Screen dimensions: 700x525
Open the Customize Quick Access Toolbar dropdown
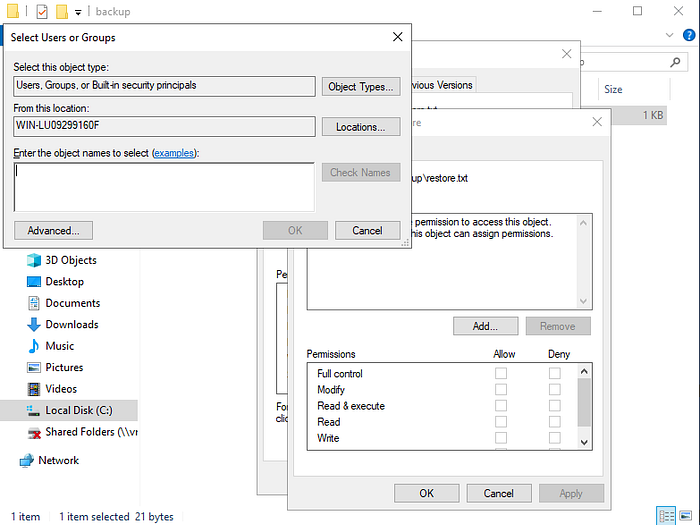(78, 12)
